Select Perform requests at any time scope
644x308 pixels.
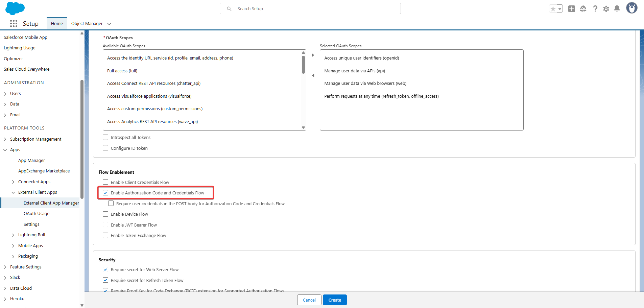click(381, 96)
